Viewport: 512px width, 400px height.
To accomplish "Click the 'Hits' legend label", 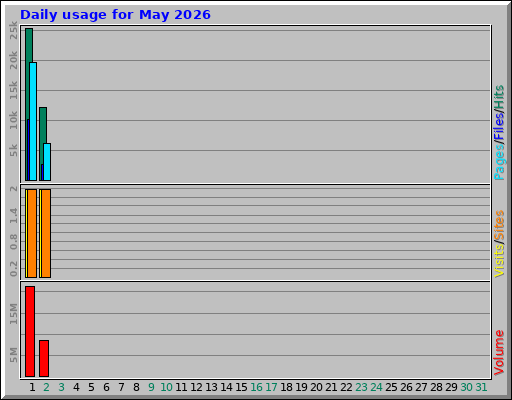I will [x=499, y=97].
